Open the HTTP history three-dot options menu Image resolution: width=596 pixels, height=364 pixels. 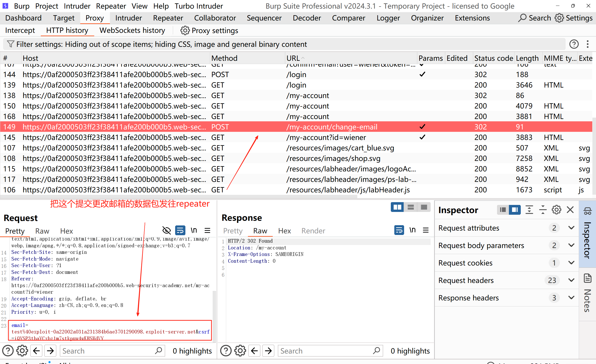588,44
